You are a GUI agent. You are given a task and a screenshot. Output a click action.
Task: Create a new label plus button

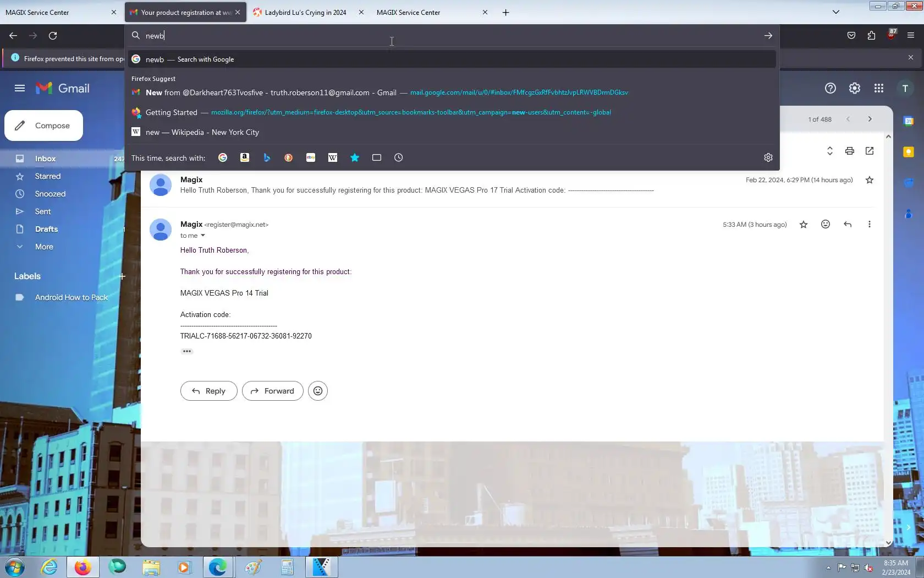[122, 276]
